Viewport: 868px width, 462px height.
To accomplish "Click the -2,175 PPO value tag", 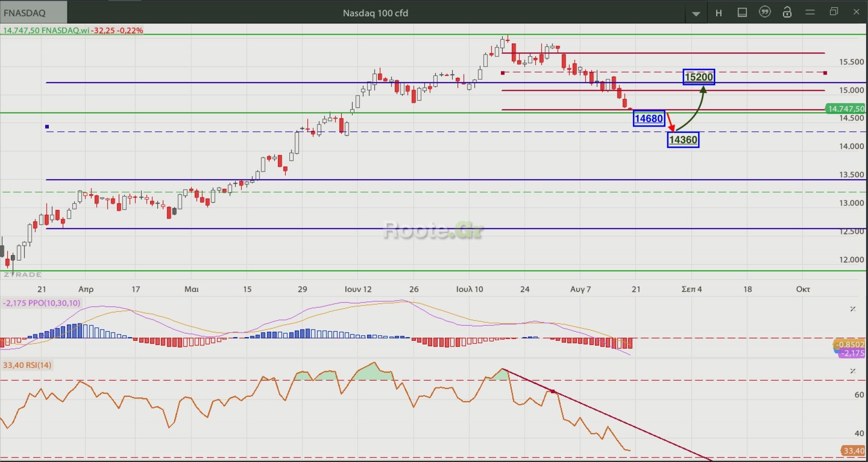I will pyautogui.click(x=852, y=353).
